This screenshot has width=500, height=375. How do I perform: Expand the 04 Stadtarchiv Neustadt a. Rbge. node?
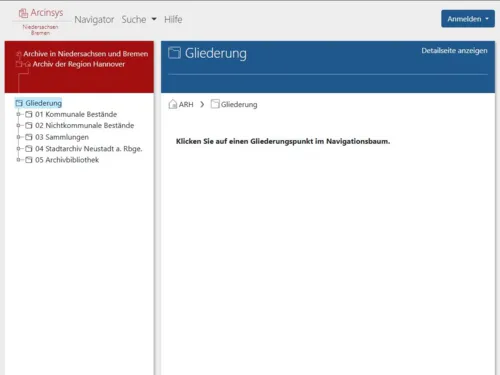[x=18, y=148]
